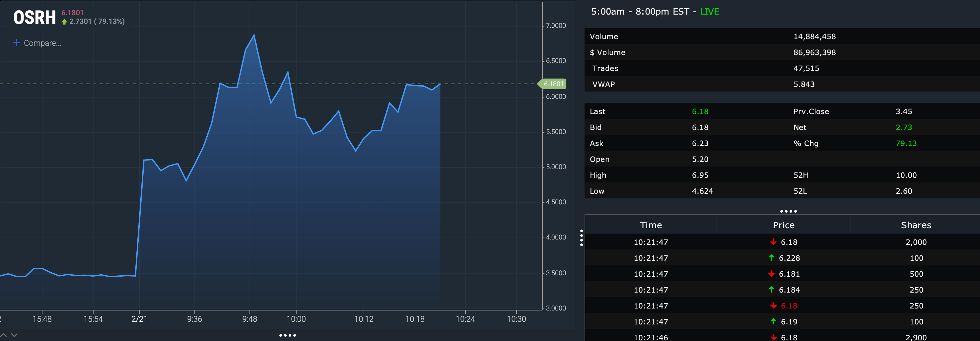
Task: Click the Shares column header
Action: [x=916, y=225]
